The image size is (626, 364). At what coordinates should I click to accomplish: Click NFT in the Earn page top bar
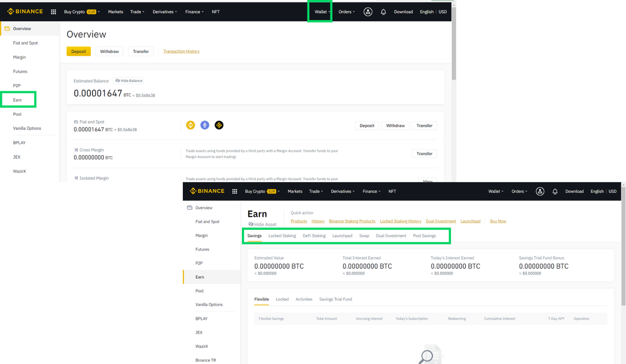pos(392,192)
